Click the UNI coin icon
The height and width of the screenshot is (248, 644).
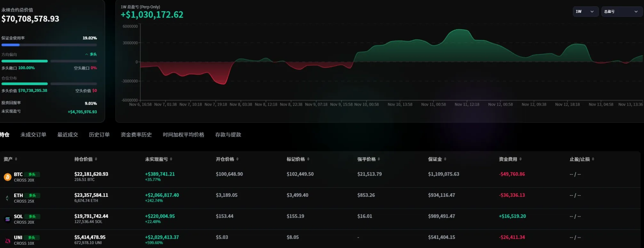7,240
